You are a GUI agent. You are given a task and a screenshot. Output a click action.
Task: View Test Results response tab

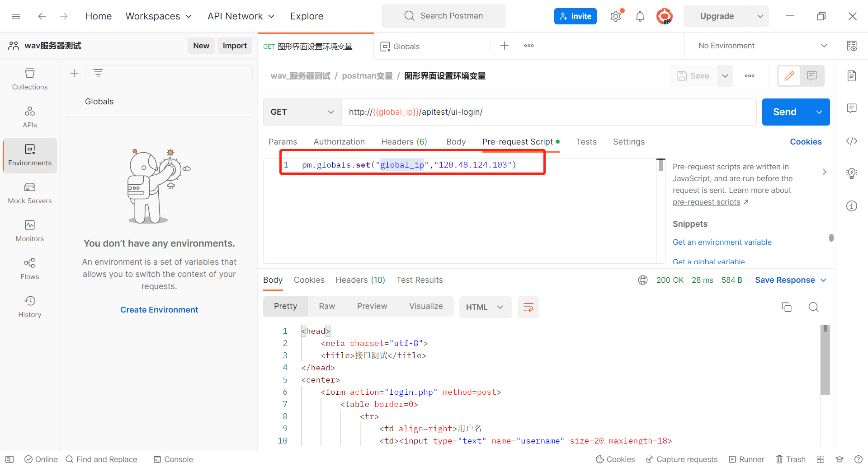click(x=420, y=280)
